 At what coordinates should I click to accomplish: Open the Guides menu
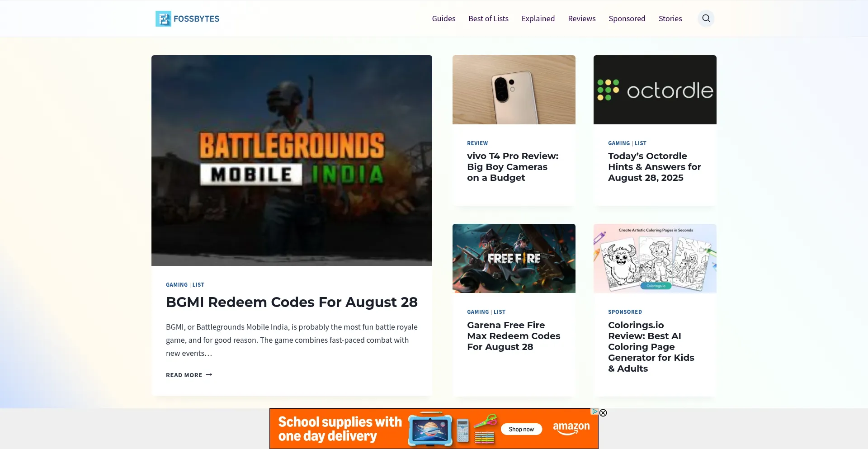click(443, 19)
